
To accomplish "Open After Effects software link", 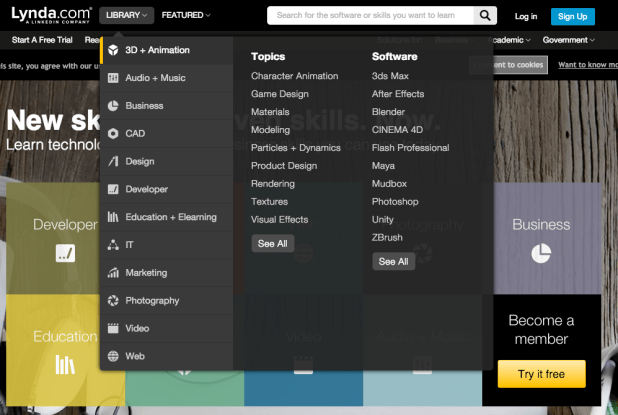I will pyautogui.click(x=398, y=94).
